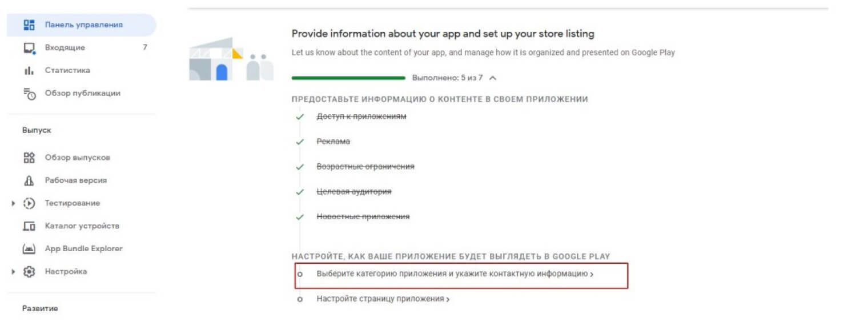This screenshot has width=868, height=322.
Task: Open the Обзор публикации icon
Action: click(29, 94)
